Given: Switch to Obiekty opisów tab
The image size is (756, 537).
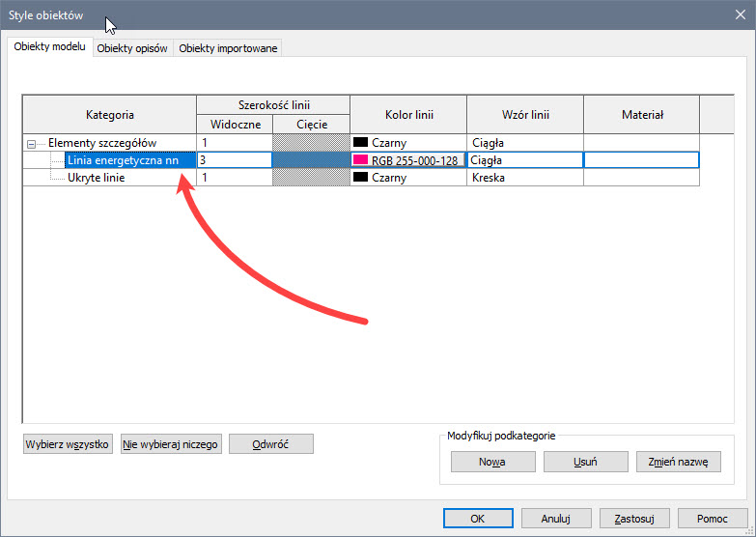Looking at the screenshot, I should tap(133, 48).
